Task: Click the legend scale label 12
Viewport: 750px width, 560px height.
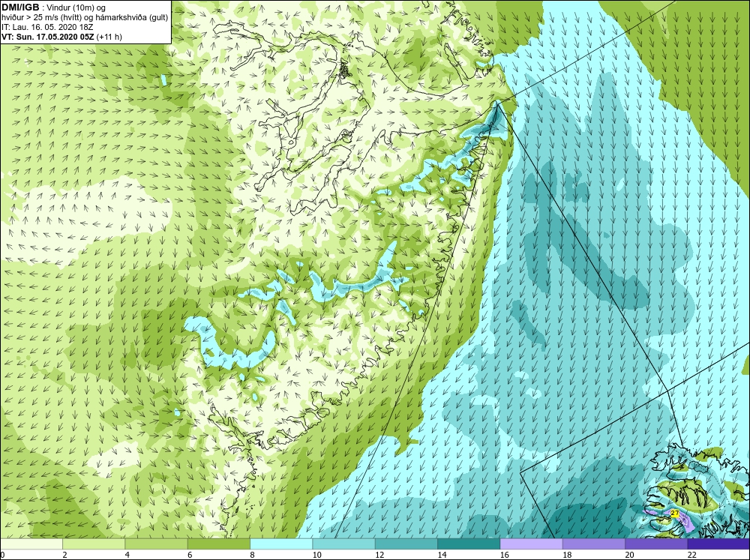Action: click(x=379, y=555)
